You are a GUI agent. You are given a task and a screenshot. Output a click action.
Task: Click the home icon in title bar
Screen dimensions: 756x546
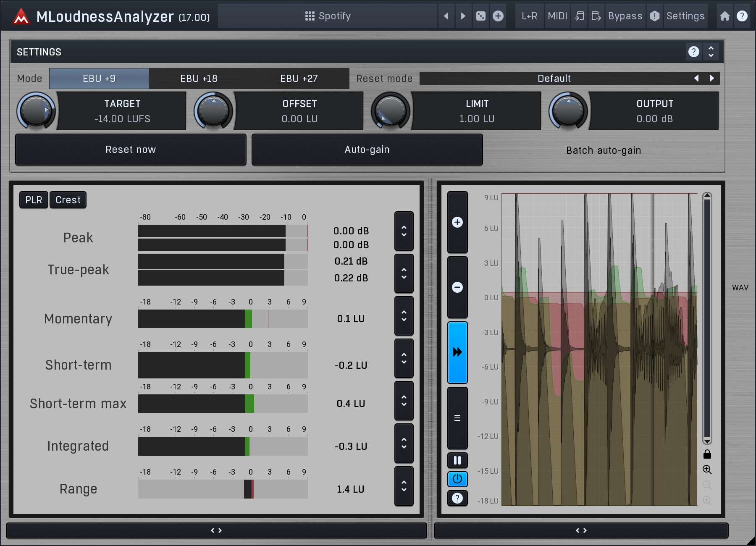click(x=724, y=16)
